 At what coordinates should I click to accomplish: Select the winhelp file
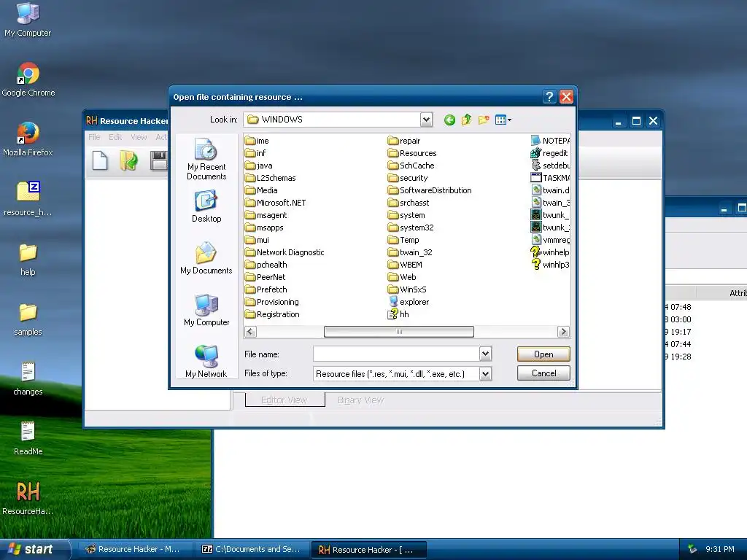tap(550, 252)
